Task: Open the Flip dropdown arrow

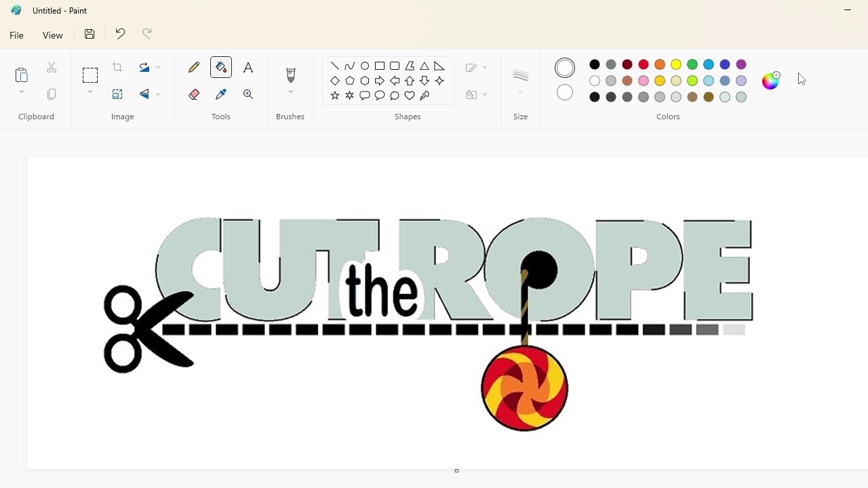Action: click(x=158, y=94)
